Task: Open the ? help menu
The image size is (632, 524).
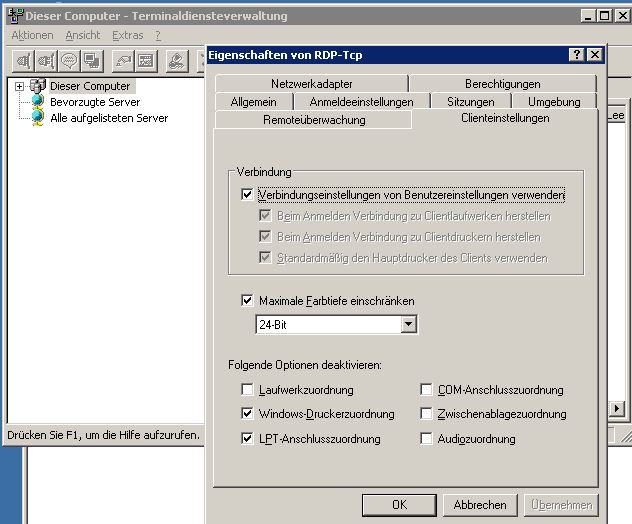Action: tap(158, 35)
